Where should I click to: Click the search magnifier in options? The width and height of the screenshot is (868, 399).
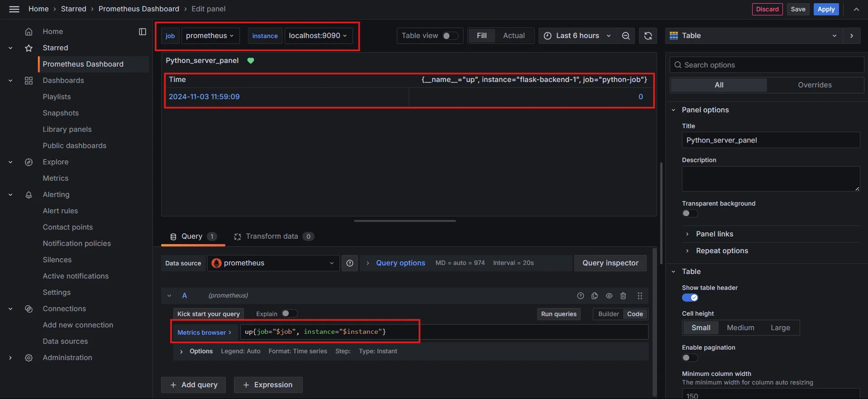coord(678,65)
